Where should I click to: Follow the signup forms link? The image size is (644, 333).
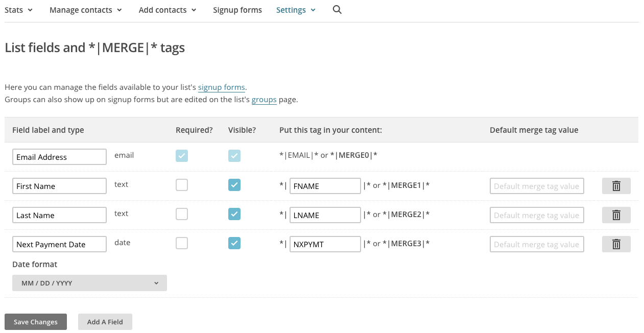(x=222, y=87)
